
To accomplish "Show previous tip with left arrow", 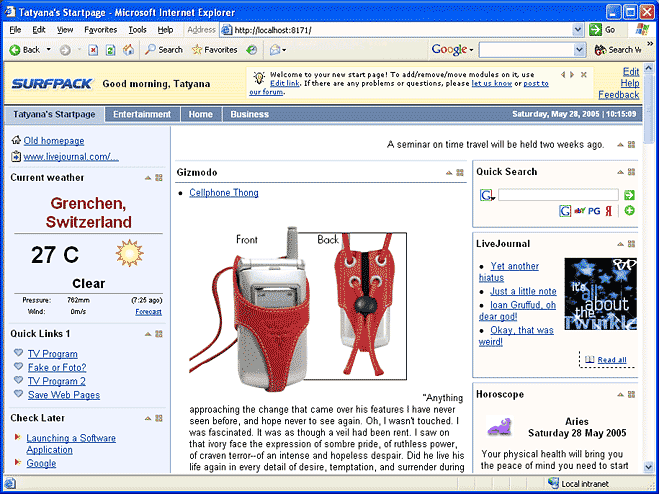I will click(x=563, y=75).
